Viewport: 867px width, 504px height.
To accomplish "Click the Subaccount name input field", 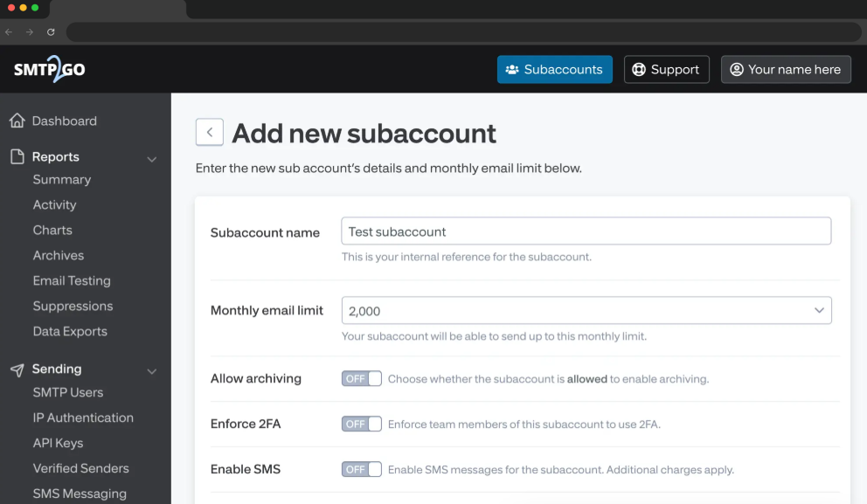I will [x=586, y=231].
